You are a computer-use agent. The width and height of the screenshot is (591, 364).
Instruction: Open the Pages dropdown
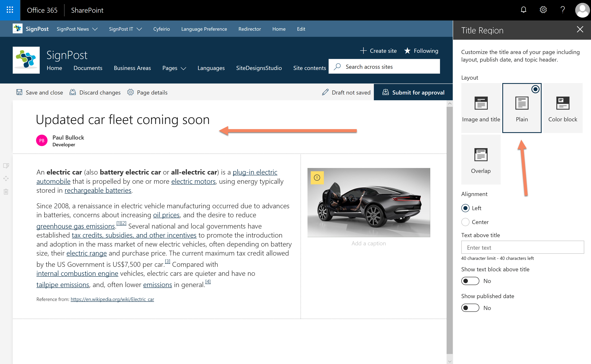tap(174, 68)
